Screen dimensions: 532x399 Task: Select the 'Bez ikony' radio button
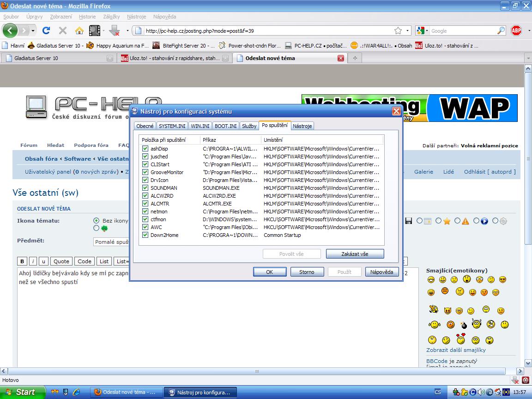(x=96, y=221)
